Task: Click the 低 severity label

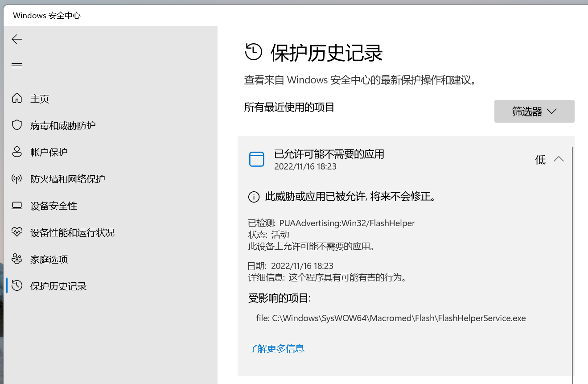Action: (x=540, y=160)
